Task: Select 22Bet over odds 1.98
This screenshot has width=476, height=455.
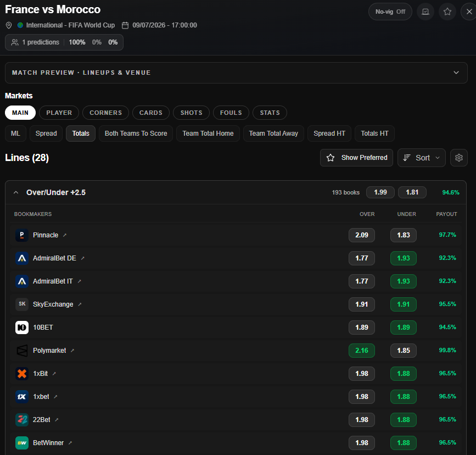Action: click(362, 420)
